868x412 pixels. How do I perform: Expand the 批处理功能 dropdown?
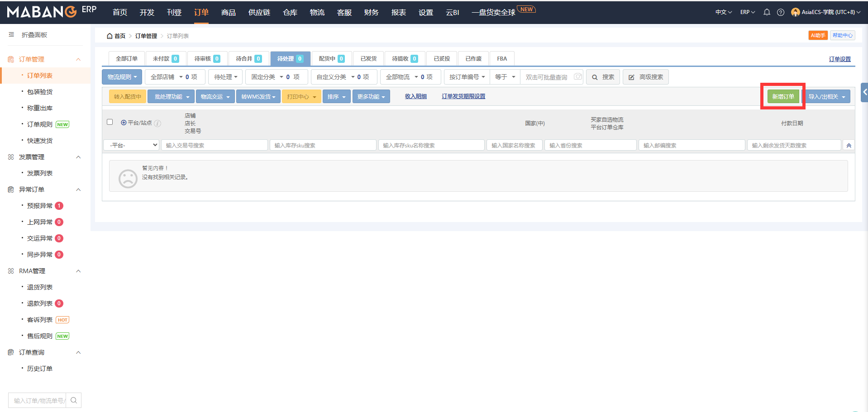tap(171, 96)
